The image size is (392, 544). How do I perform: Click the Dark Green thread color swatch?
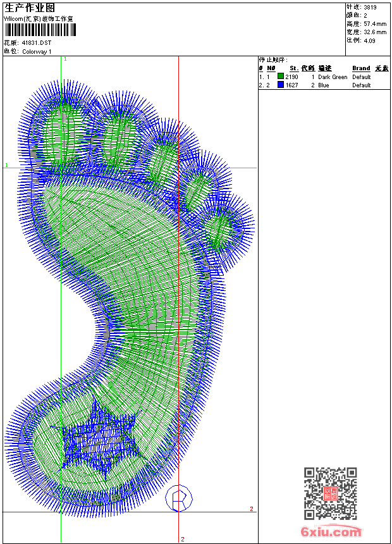281,77
